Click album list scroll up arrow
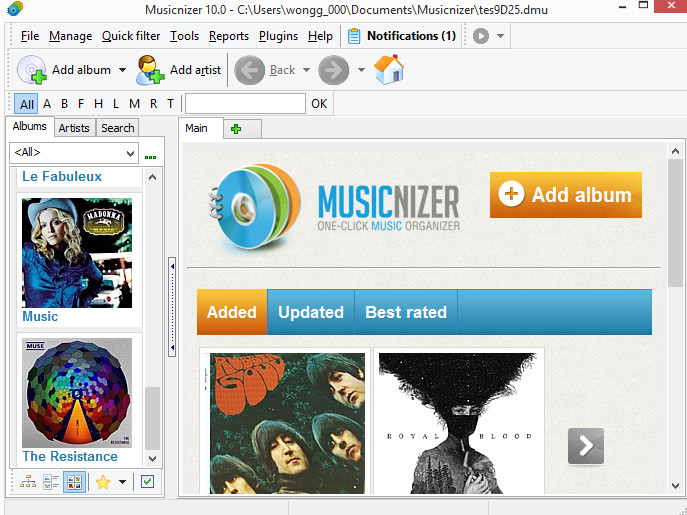 tap(152, 178)
